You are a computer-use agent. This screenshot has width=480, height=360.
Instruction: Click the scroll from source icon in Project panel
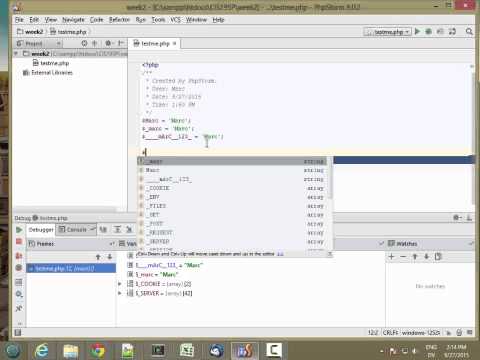tap(84, 43)
